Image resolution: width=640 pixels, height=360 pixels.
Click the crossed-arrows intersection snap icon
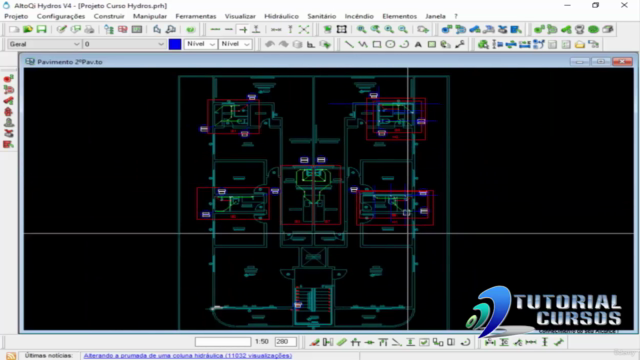pyautogui.click(x=304, y=29)
